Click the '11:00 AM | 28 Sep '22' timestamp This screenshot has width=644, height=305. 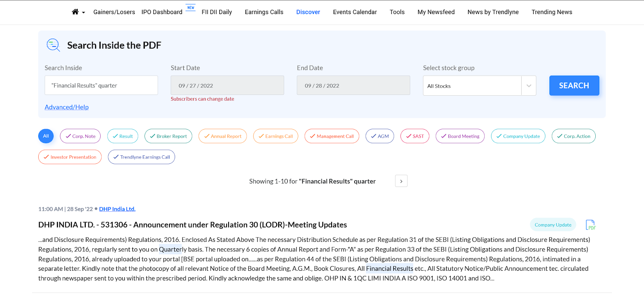pyautogui.click(x=66, y=209)
